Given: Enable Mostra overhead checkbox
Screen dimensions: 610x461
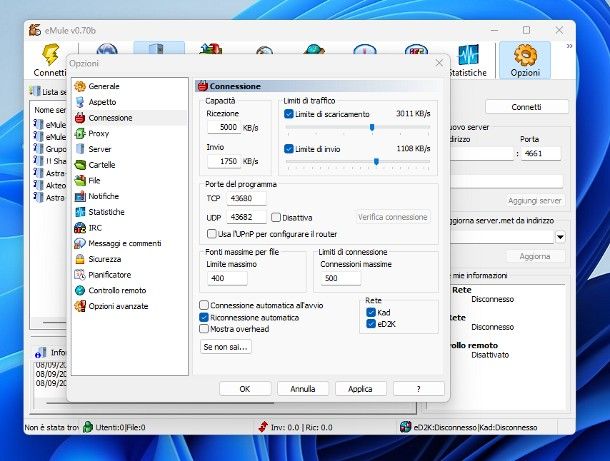Looking at the screenshot, I should 204,329.
